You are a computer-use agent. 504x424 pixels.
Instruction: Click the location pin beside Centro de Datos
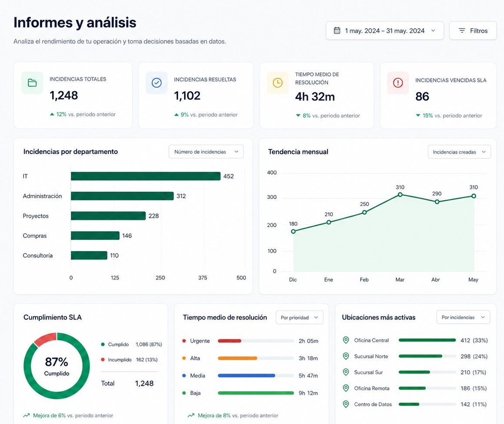point(346,404)
